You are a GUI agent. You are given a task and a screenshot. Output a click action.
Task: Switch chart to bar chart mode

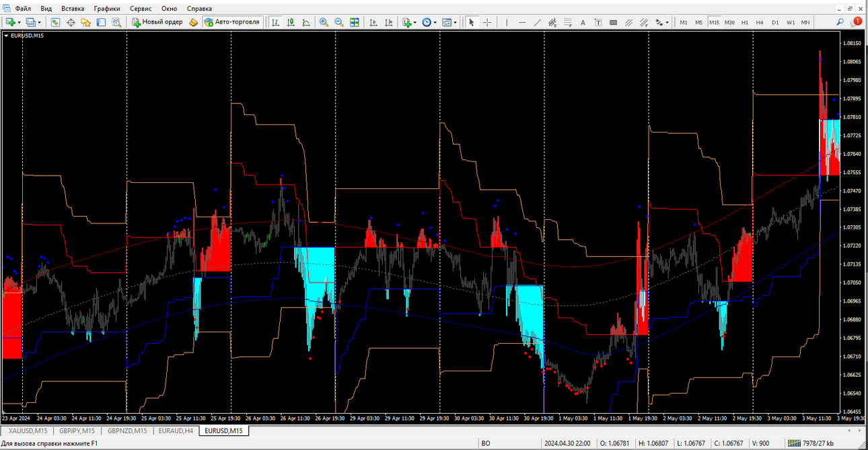[276, 22]
